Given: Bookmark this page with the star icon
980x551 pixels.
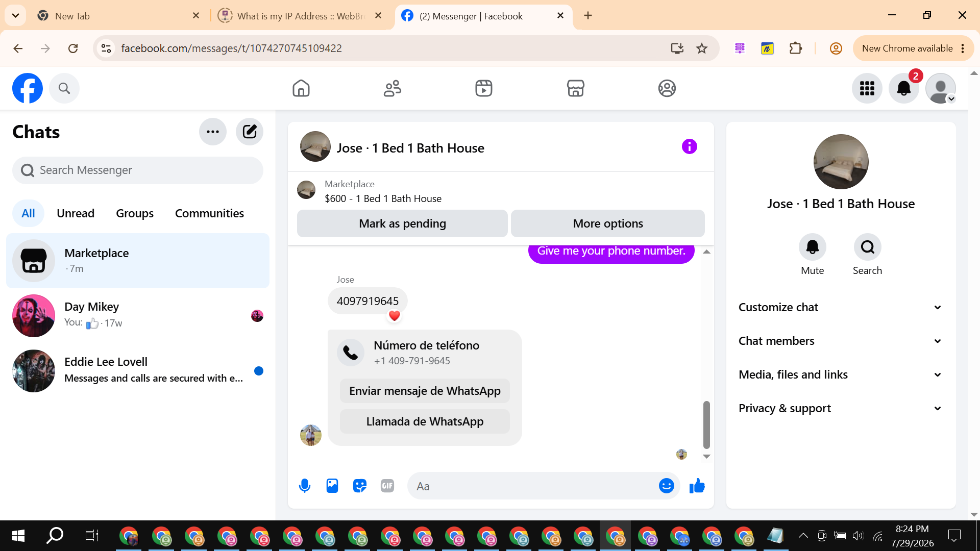Looking at the screenshot, I should click(702, 48).
